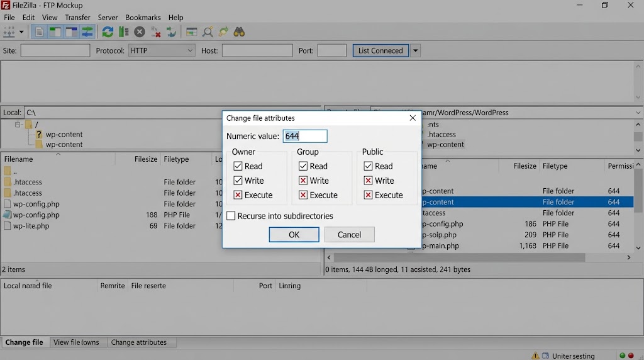Viewport: 644px width, 360px height.
Task: Select the highlighted p-content remote row
Action: [x=528, y=202]
